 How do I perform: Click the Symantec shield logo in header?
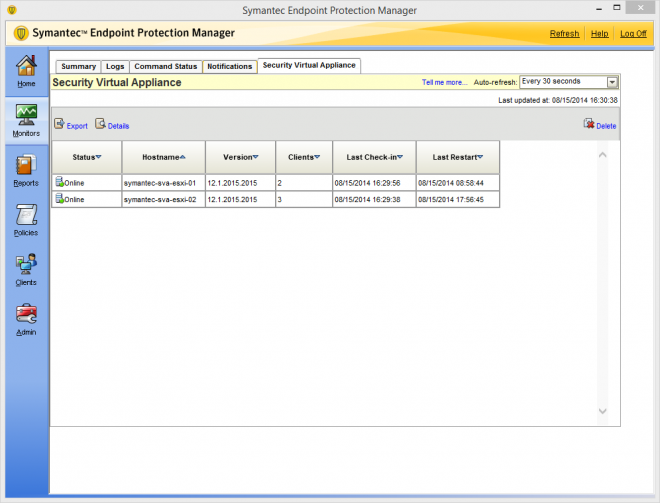tap(21, 33)
